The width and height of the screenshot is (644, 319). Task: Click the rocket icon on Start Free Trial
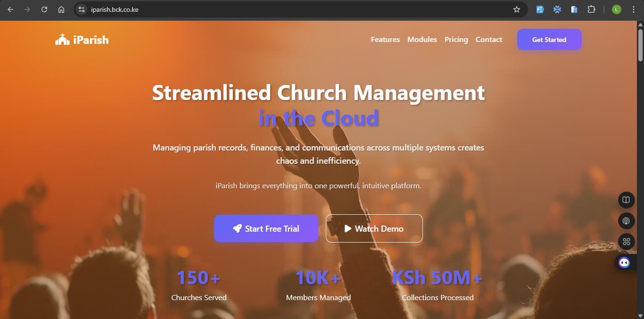tap(237, 228)
